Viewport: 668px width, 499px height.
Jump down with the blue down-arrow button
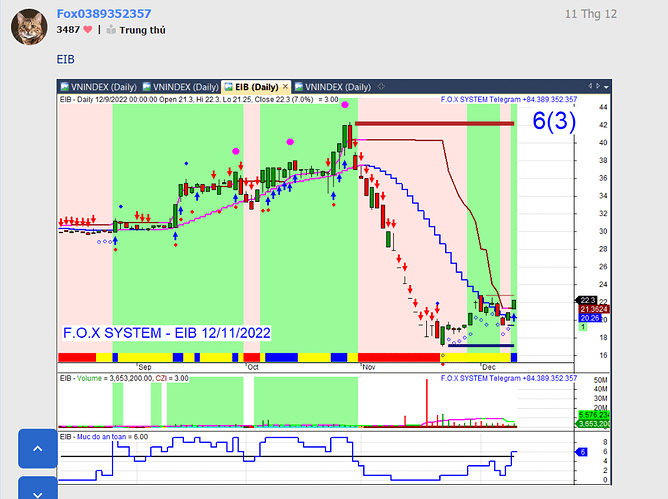pos(37,488)
